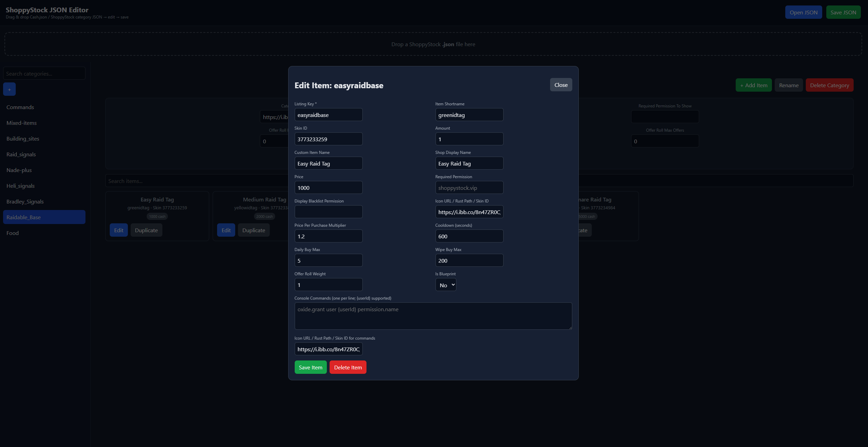Screen dimensions: 868x447
Task: Click Duplicate on the Easy Raid Tag card
Action: [146, 230]
